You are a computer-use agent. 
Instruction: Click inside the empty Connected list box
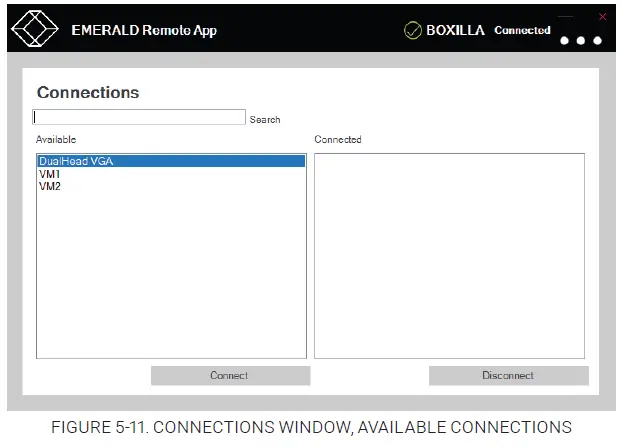point(450,256)
